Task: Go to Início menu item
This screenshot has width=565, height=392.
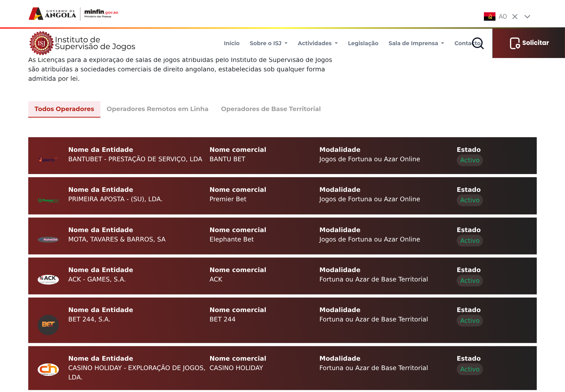Action: (x=231, y=43)
